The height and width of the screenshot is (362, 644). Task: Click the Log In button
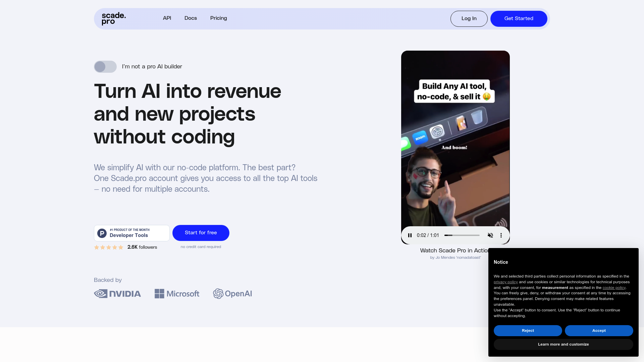tap(469, 19)
